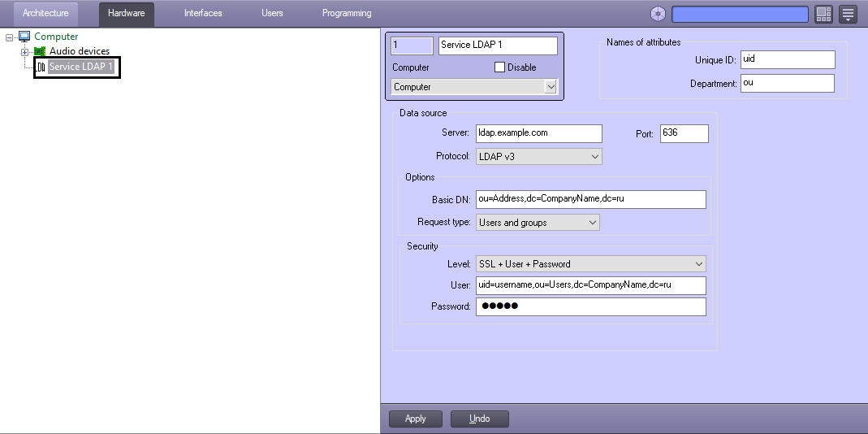Screen dimensions: 868x434
Task: Open the Interfaces tab
Action: point(203,13)
